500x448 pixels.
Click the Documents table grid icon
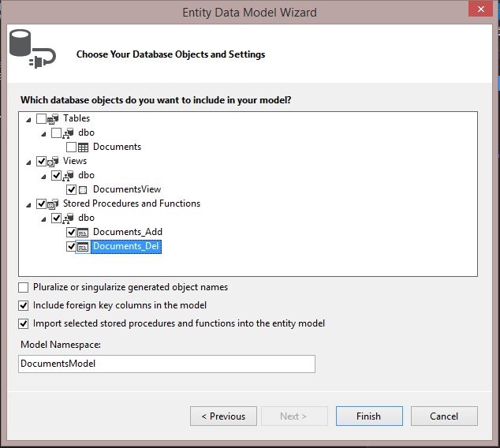[x=83, y=147]
